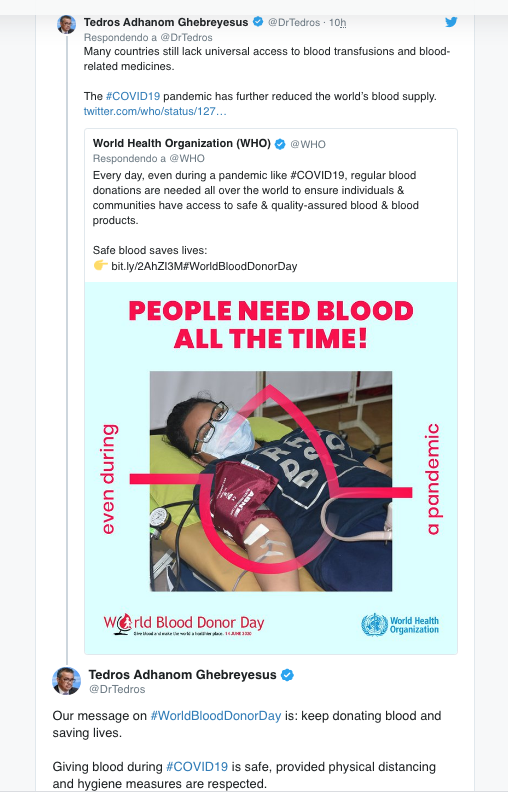The width and height of the screenshot is (508, 793).
Task: Open the twitter.com/who/status link
Action: pyautogui.click(x=155, y=111)
